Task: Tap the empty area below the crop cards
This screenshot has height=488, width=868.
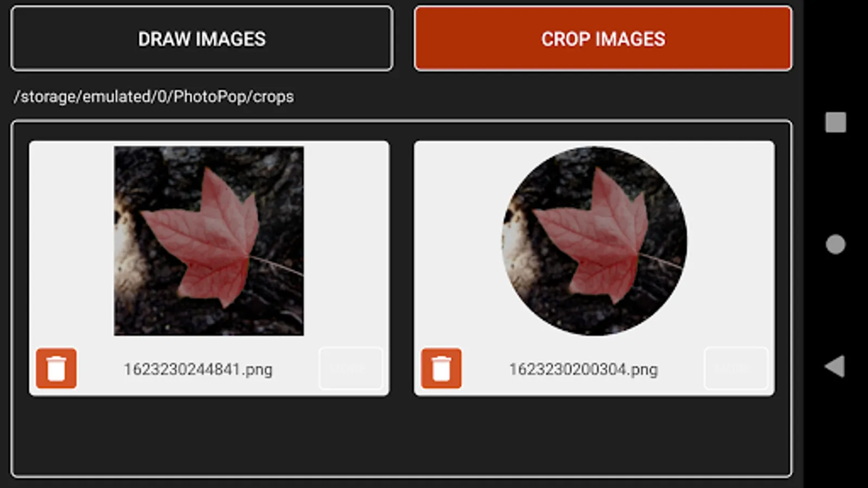Action: [401, 436]
